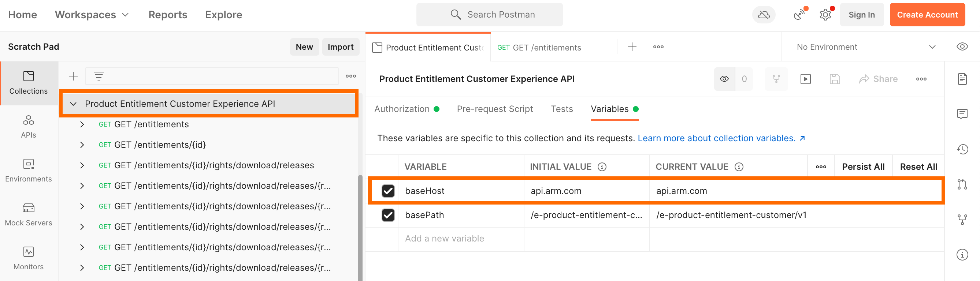Open the Workspaces dropdown
980x281 pixels.
(x=92, y=15)
